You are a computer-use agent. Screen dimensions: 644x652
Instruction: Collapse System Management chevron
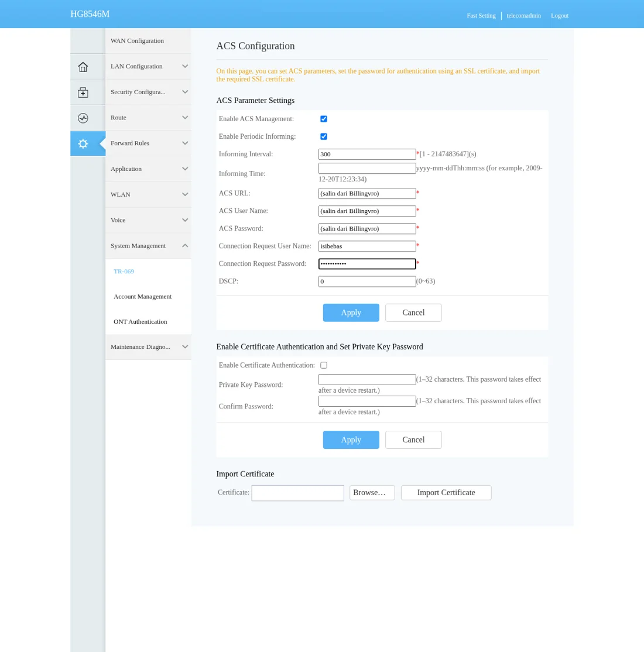point(185,246)
